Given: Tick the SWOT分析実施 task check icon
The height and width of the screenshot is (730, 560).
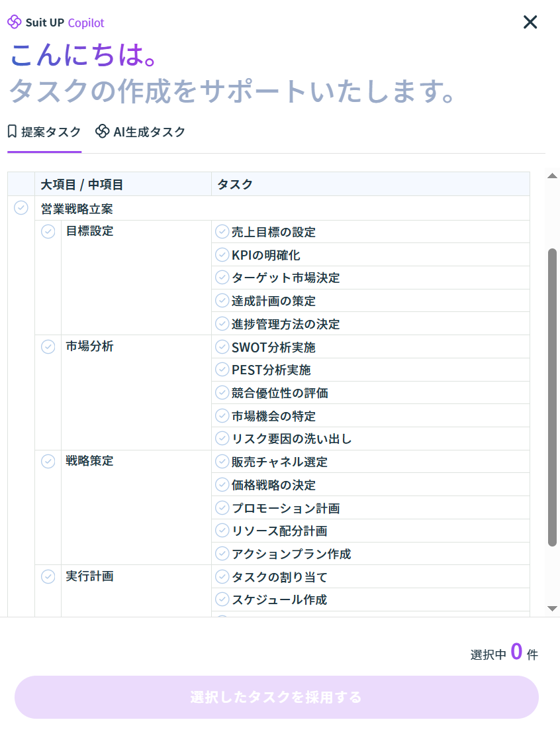Looking at the screenshot, I should [x=222, y=347].
